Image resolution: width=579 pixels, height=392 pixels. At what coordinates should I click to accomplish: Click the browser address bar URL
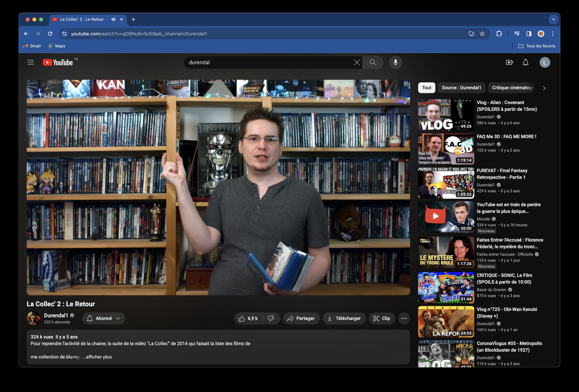click(139, 34)
